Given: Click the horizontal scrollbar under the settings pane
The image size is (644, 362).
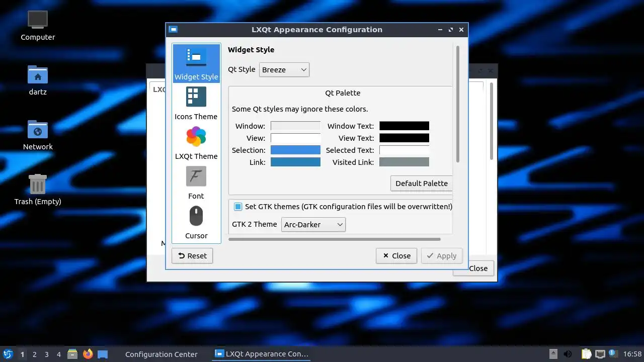Looking at the screenshot, I should click(334, 239).
